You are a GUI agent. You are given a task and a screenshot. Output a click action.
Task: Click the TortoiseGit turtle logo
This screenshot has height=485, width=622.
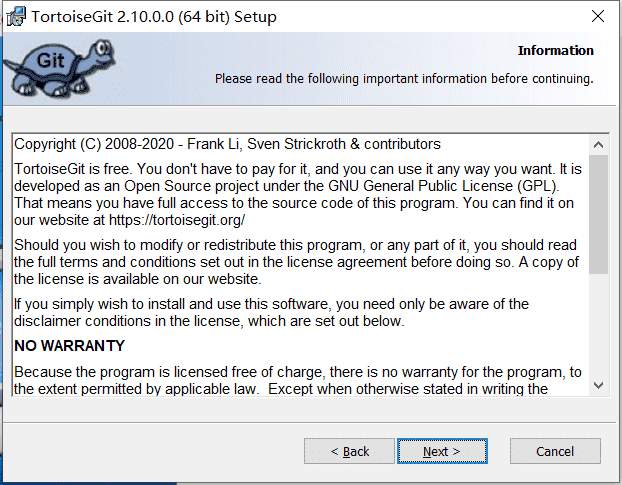[60, 68]
